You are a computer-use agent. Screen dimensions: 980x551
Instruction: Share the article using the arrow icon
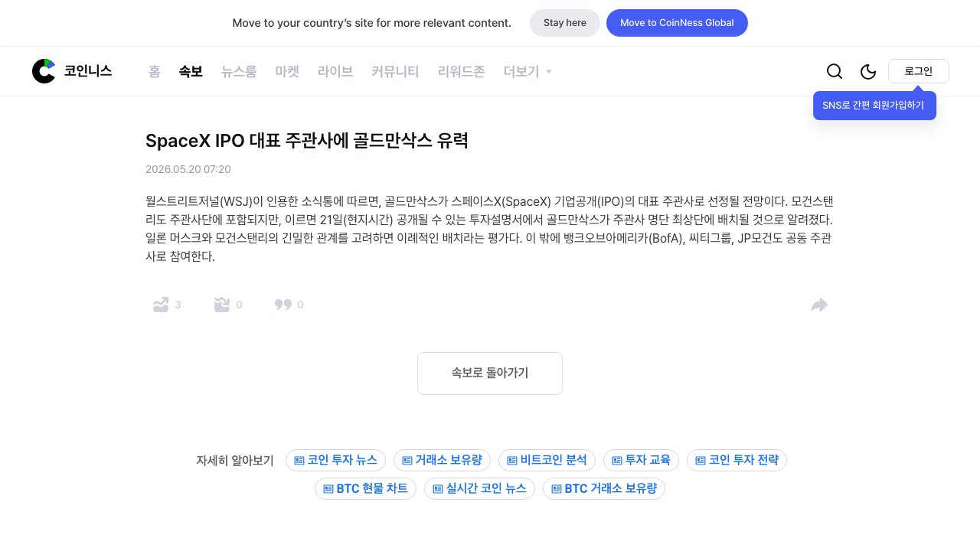pos(819,305)
